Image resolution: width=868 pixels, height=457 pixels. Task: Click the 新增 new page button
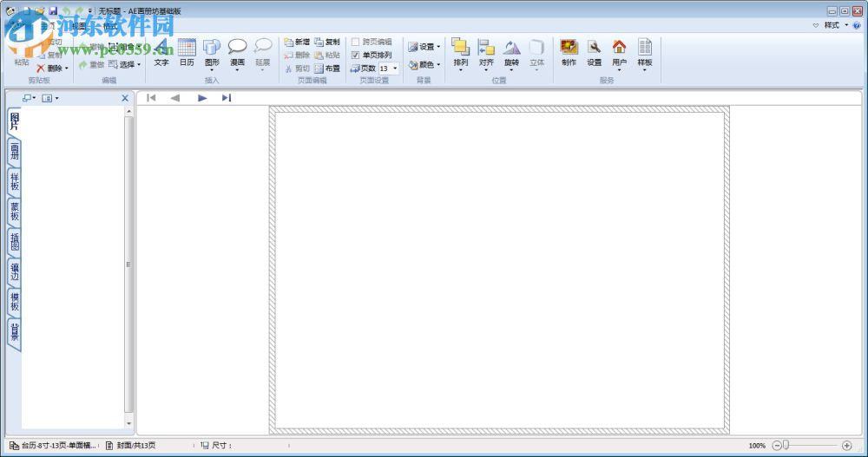tap(297, 42)
